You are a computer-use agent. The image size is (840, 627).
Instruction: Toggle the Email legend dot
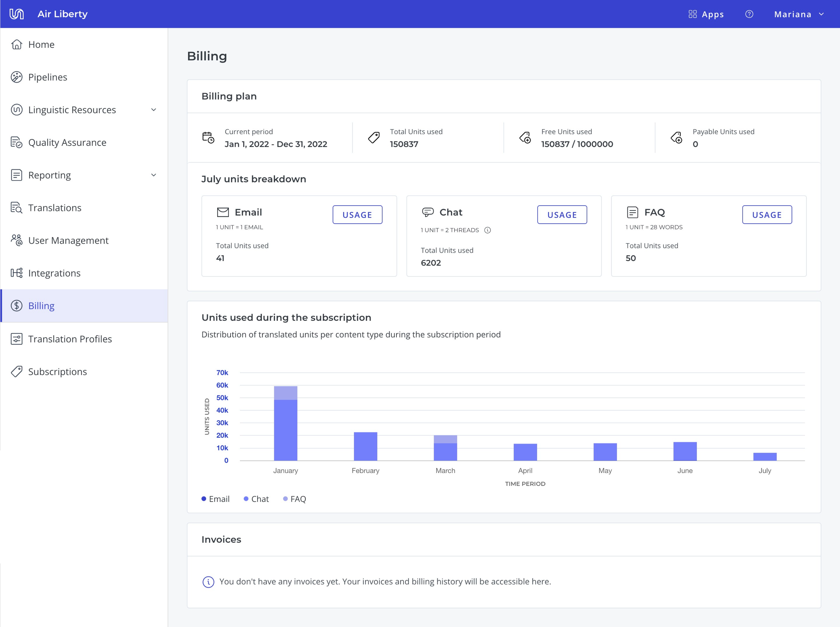tap(204, 499)
